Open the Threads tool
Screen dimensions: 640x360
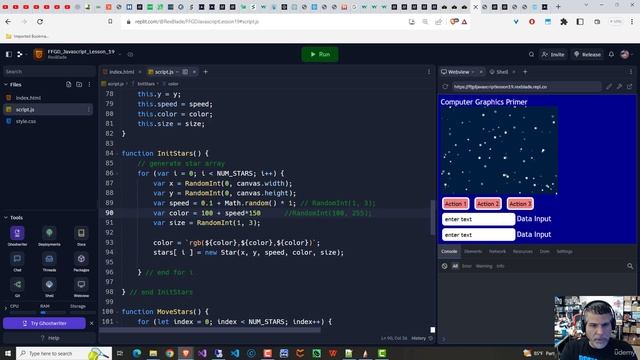pos(49,262)
